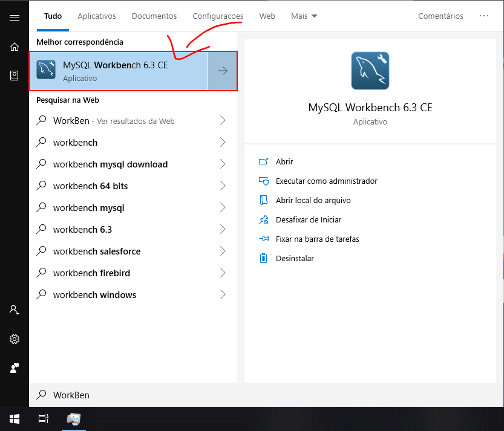Switch to the Configuracoes tab
504x431 pixels.
pos(218,16)
